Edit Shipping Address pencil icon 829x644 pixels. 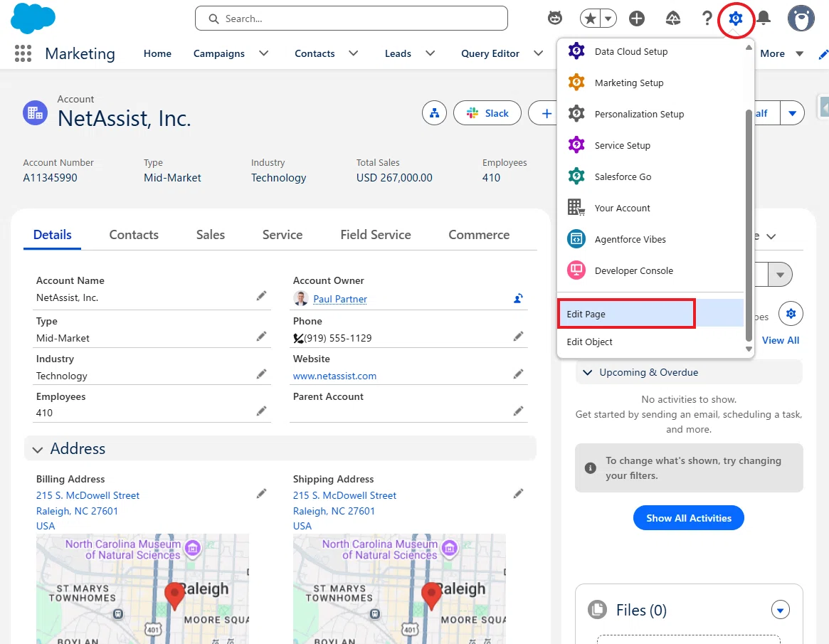point(518,494)
